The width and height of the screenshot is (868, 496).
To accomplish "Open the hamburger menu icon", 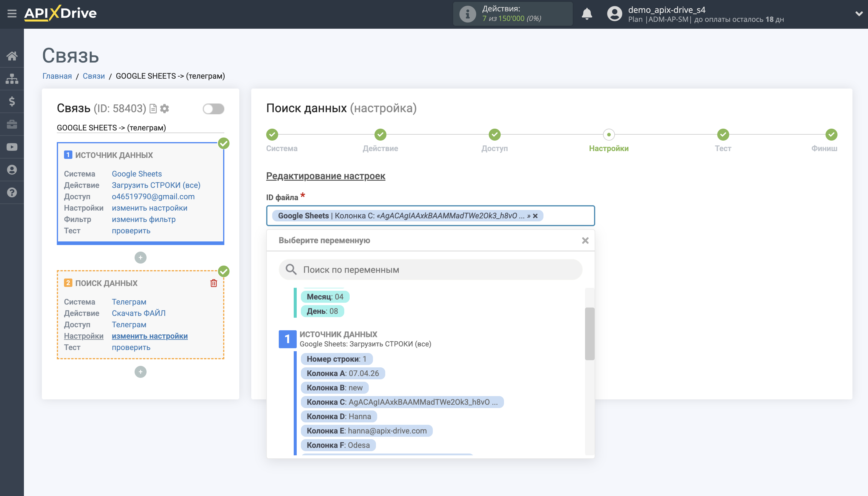I will tap(12, 14).
